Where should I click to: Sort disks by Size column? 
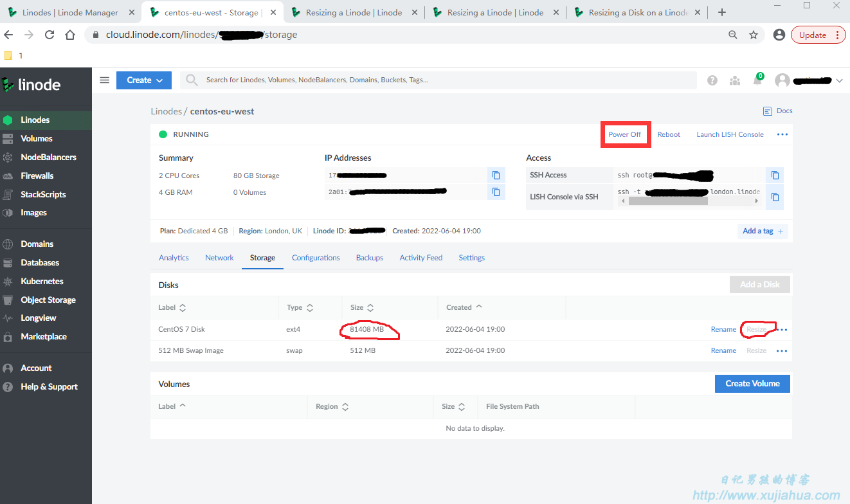point(362,308)
